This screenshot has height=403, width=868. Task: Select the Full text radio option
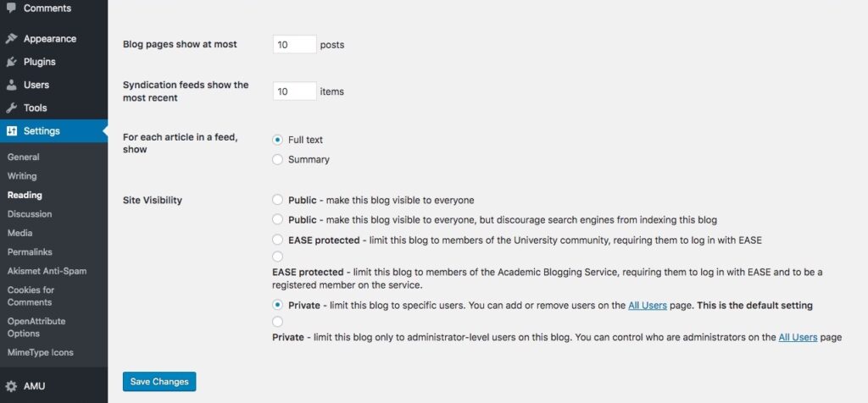pyautogui.click(x=277, y=140)
